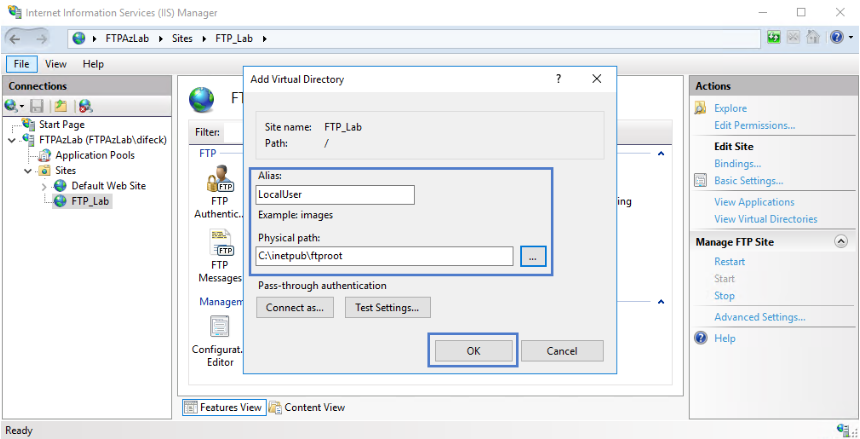The image size is (860, 439).
Task: Click Restart under Manage FTP Site
Action: [729, 262]
